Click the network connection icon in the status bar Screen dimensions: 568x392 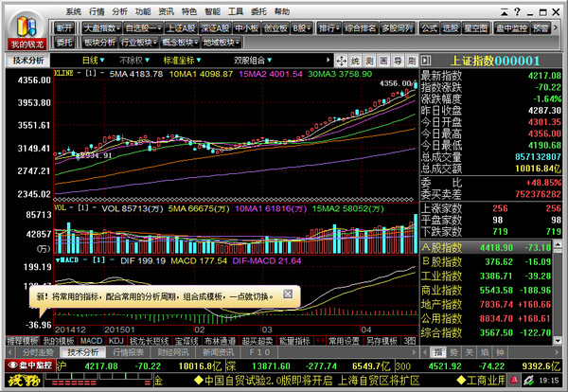pos(528,380)
